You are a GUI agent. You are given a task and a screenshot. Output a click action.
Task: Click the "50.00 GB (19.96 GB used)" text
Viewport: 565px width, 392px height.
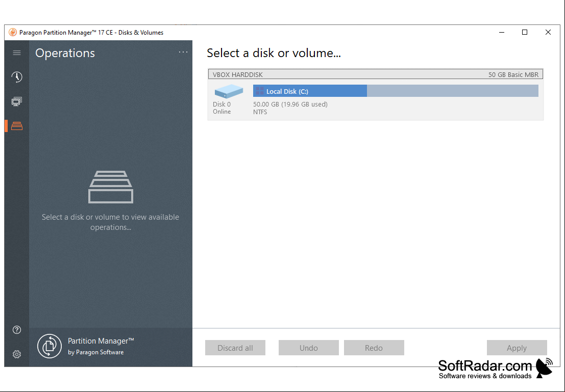click(x=290, y=104)
